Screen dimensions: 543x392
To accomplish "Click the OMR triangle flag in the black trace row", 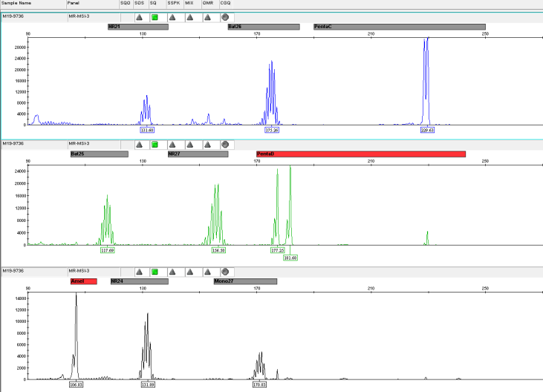I will coord(208,272).
